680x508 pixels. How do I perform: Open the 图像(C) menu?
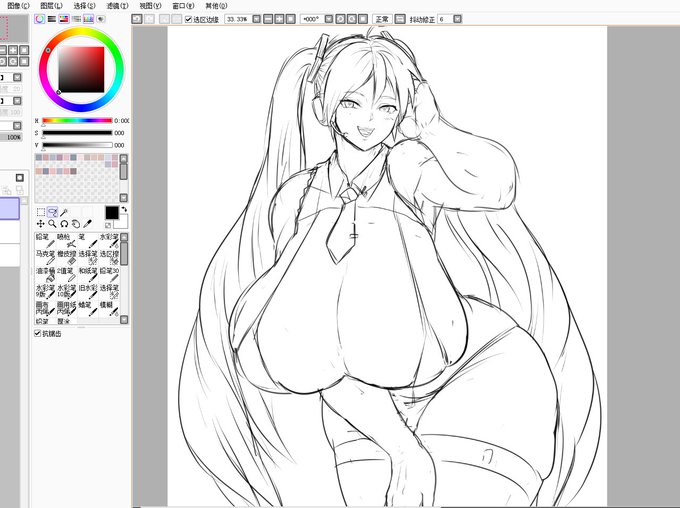click(x=18, y=6)
